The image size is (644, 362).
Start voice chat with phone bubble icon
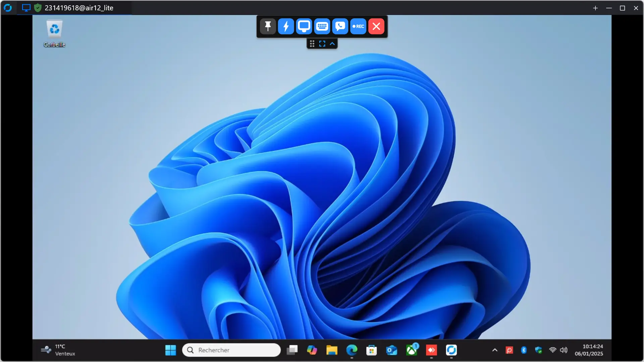click(340, 26)
